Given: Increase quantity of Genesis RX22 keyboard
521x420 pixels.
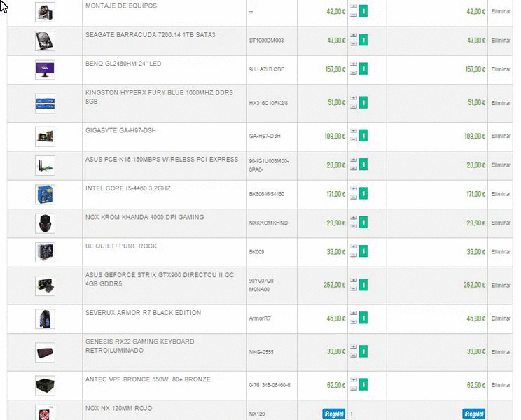Looking at the screenshot, I should pos(354,347).
